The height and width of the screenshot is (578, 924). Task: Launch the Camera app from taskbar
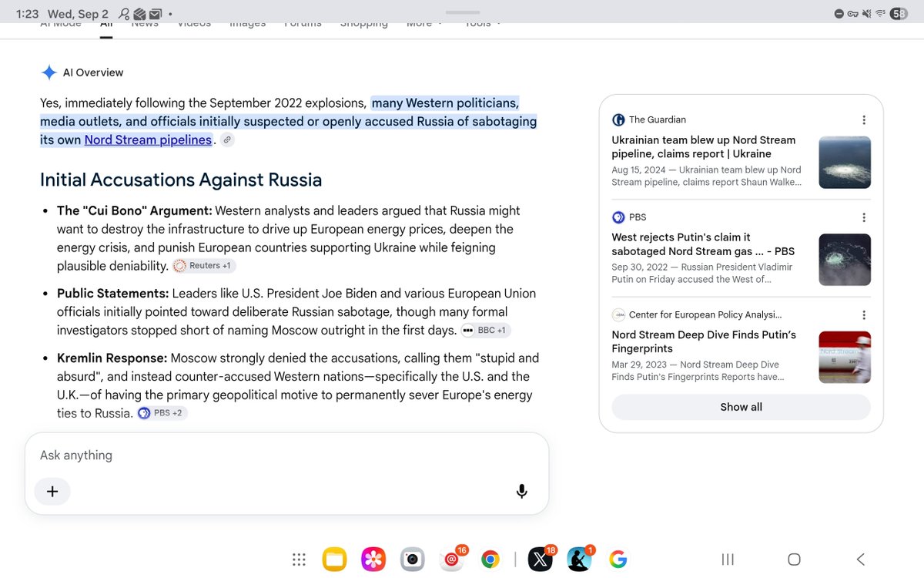click(413, 560)
